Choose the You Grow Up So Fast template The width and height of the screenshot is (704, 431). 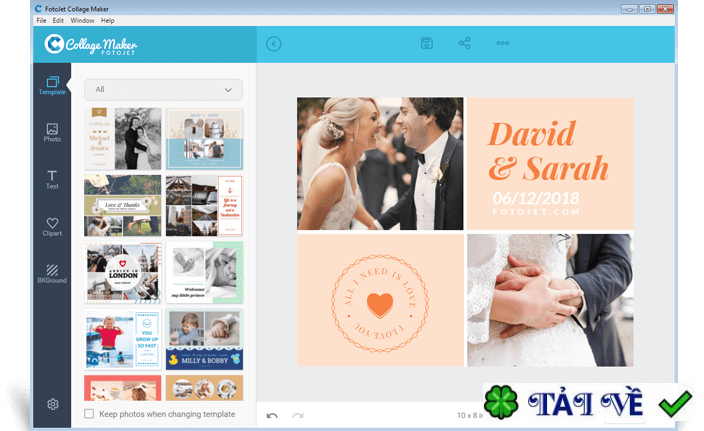[123, 339]
